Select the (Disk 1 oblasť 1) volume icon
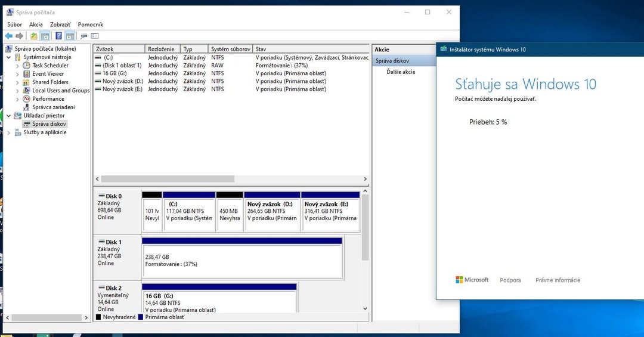The width and height of the screenshot is (644, 337). 98,66
